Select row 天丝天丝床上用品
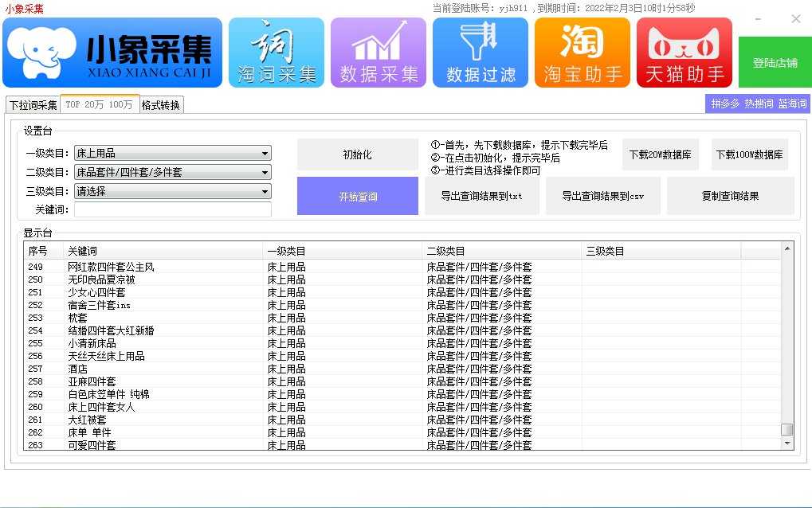Screen dimensions: 812x508 (402, 356)
